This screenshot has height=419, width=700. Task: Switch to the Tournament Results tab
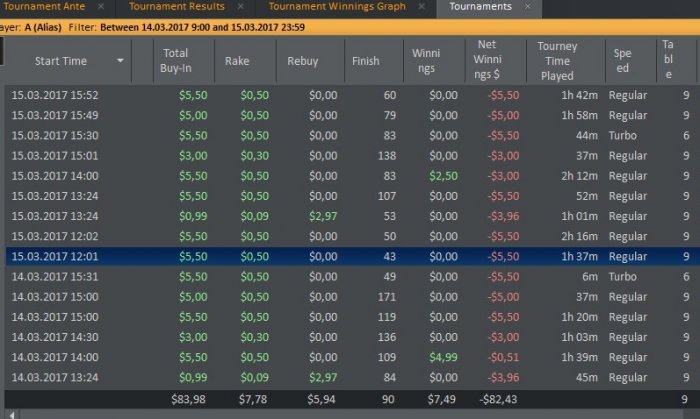point(177,7)
